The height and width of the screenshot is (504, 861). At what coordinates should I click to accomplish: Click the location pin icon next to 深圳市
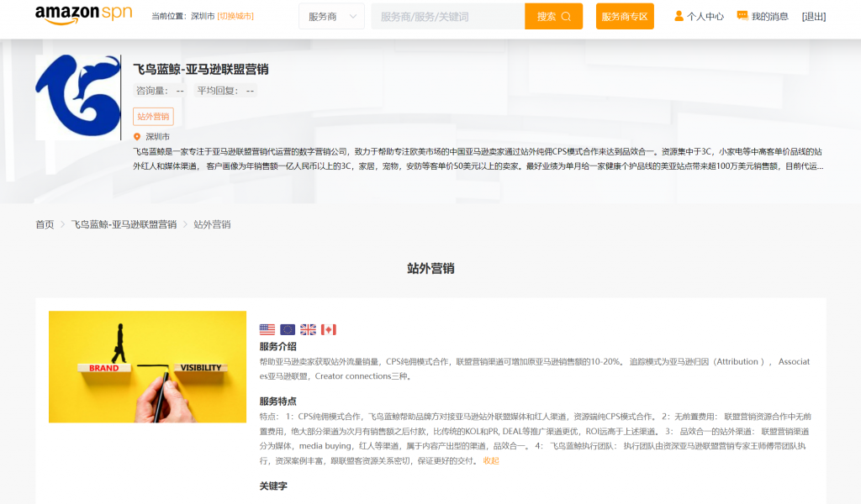[x=137, y=137]
